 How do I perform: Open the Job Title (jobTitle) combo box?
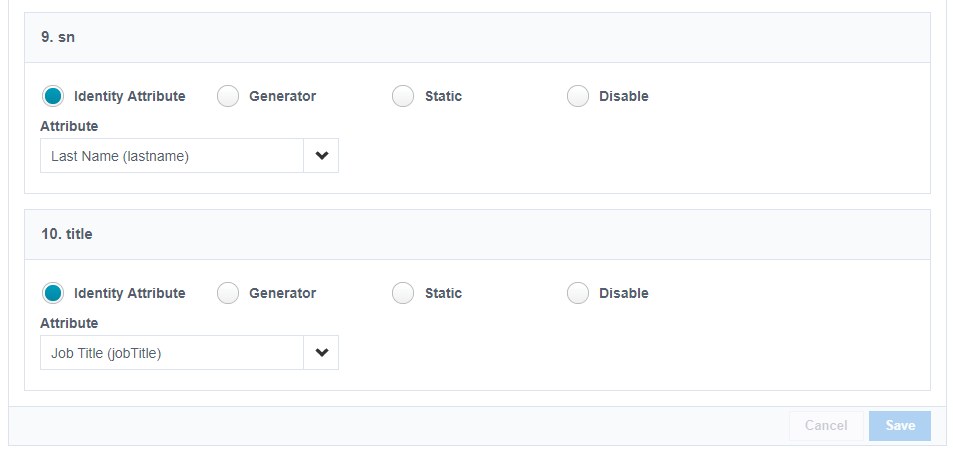(x=172, y=353)
